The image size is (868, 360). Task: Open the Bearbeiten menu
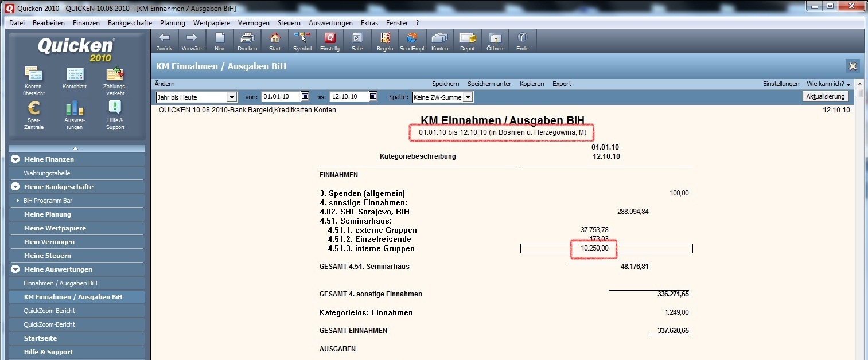point(49,23)
